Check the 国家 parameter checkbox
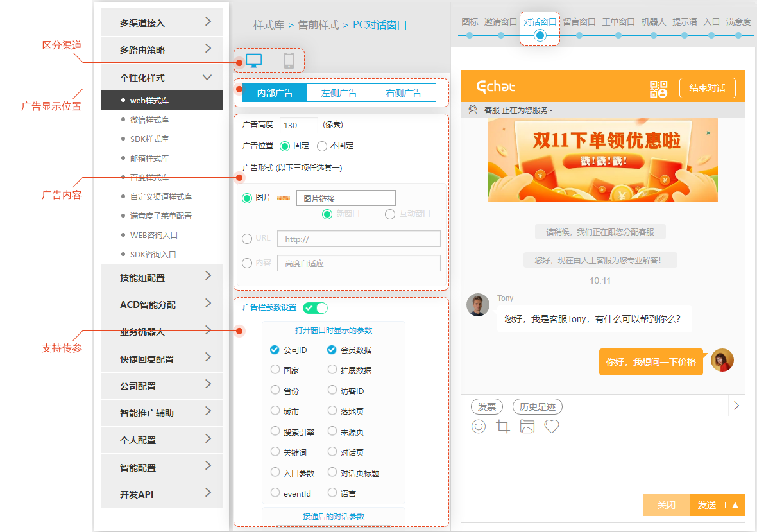 [x=275, y=370]
